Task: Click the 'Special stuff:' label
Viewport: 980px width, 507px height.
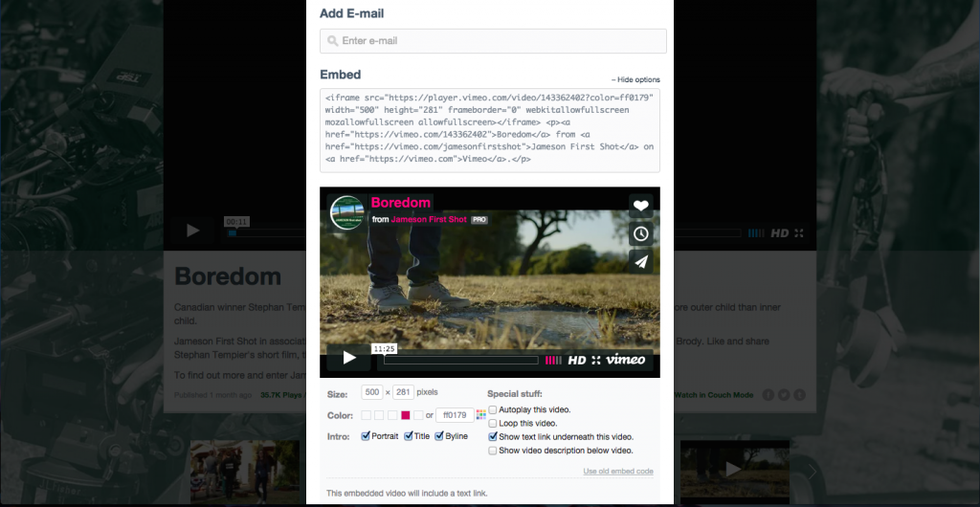Action: 515,394
